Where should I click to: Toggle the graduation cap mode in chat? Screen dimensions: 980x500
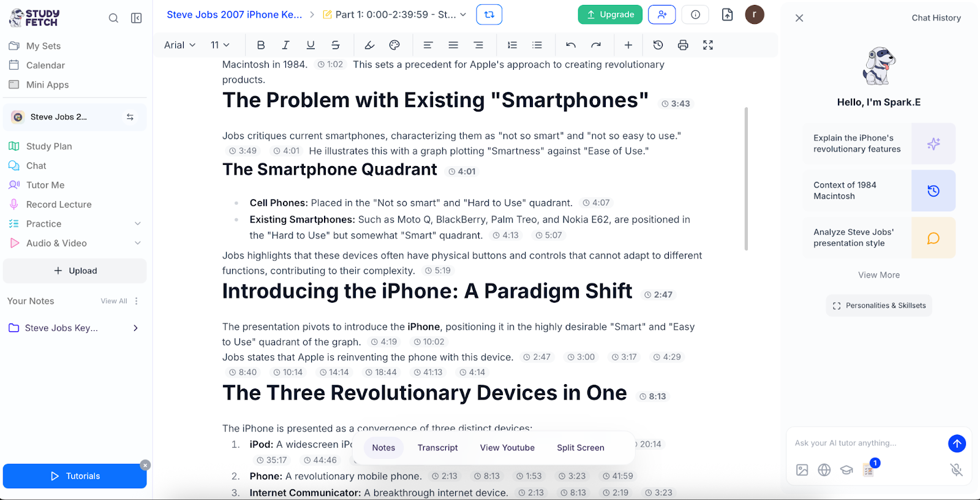(846, 470)
